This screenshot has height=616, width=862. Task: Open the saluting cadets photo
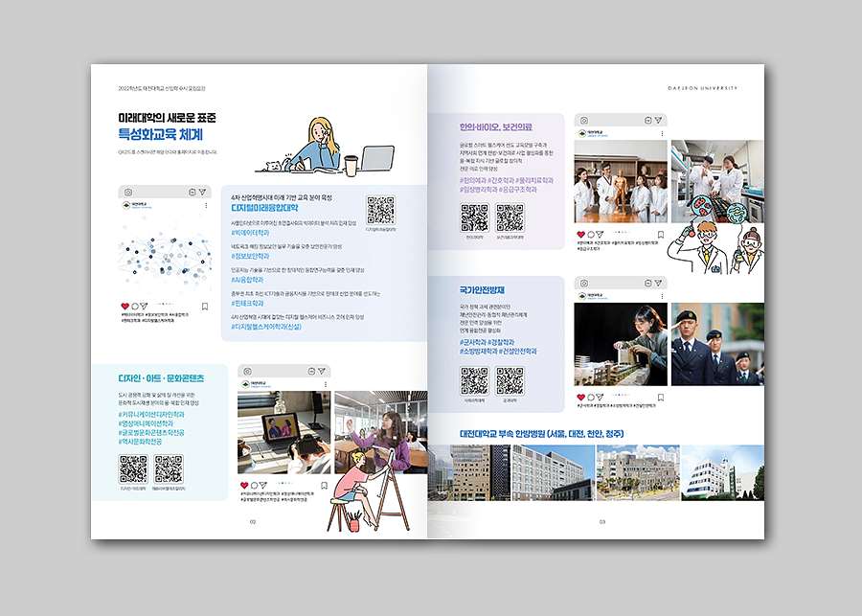click(x=717, y=344)
